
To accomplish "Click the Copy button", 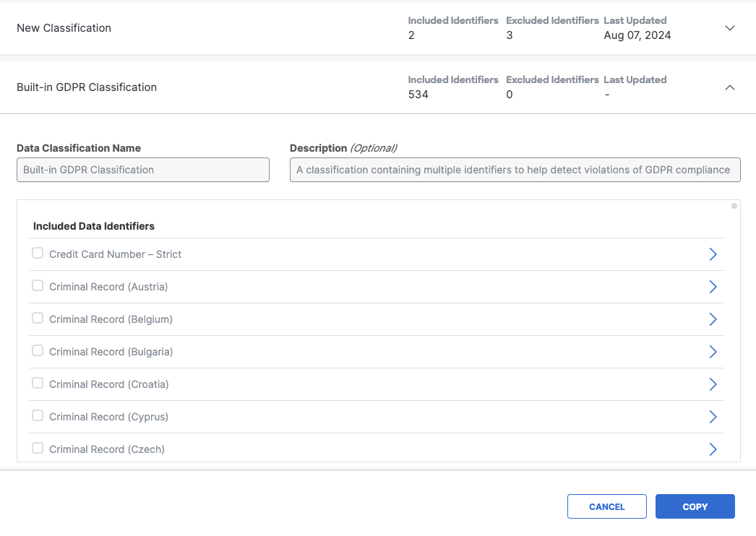I will click(695, 506).
